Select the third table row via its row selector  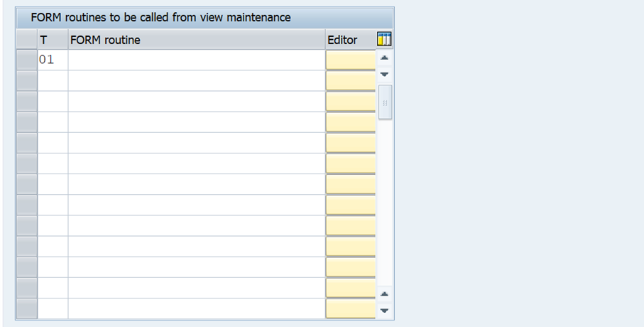(x=27, y=101)
